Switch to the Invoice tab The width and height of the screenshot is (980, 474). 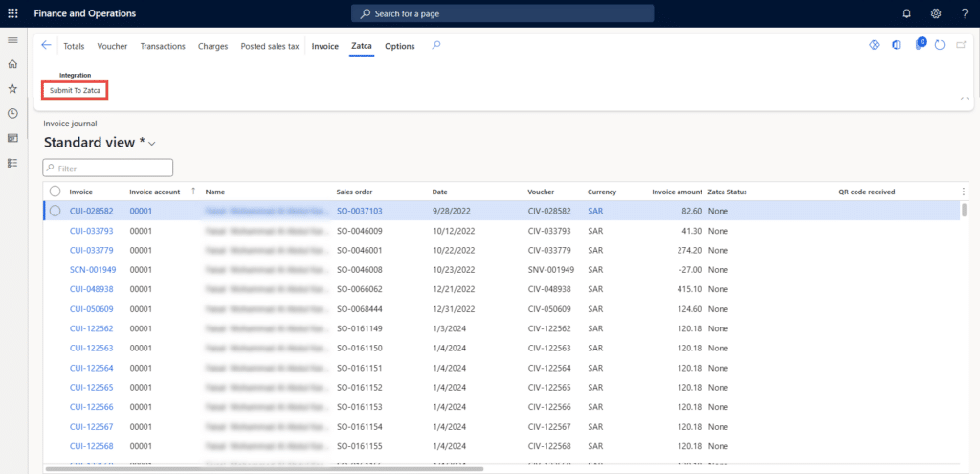325,46
